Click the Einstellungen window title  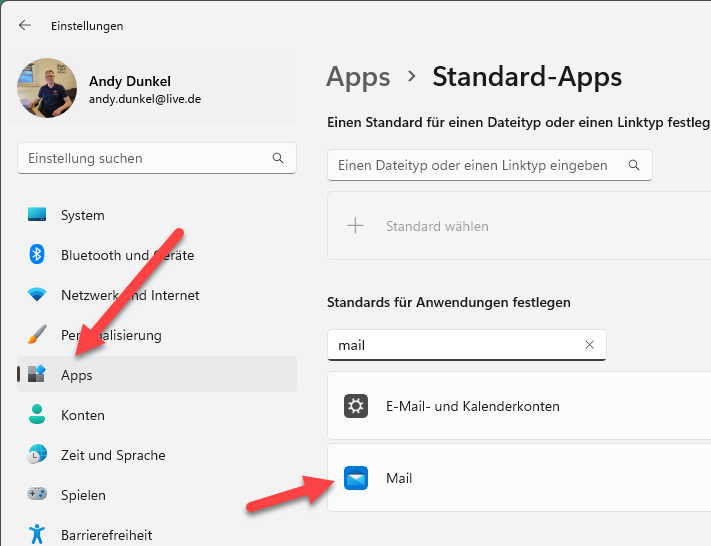(x=87, y=26)
